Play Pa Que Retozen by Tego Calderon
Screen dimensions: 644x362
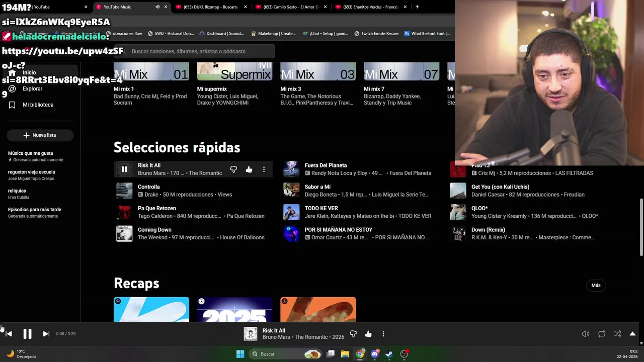pos(124,212)
